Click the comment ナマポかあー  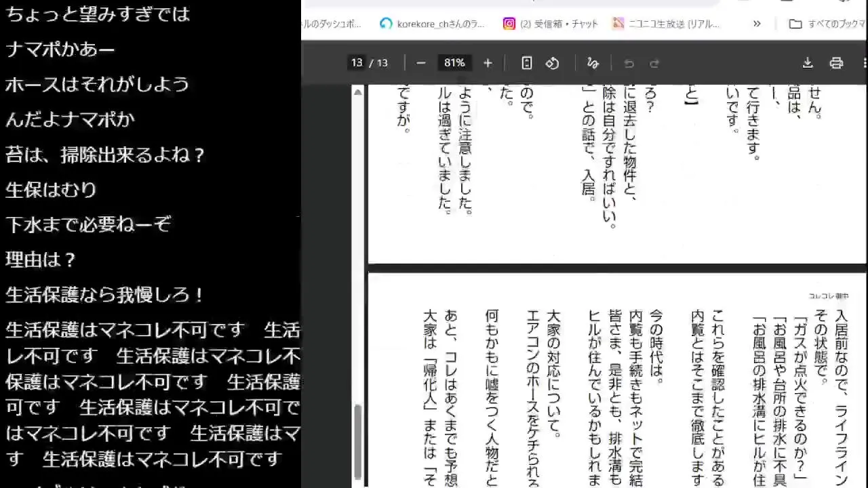(x=60, y=49)
